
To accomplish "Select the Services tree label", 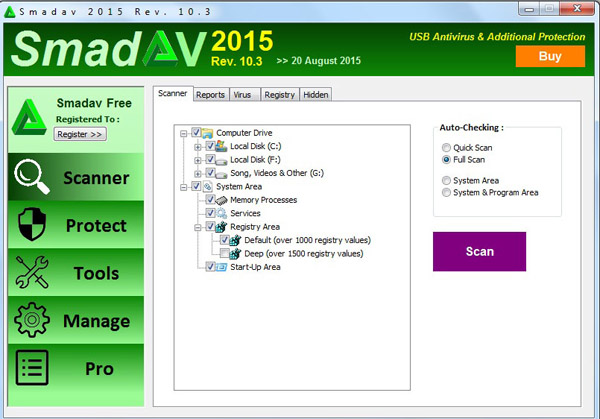I will pyautogui.click(x=245, y=213).
